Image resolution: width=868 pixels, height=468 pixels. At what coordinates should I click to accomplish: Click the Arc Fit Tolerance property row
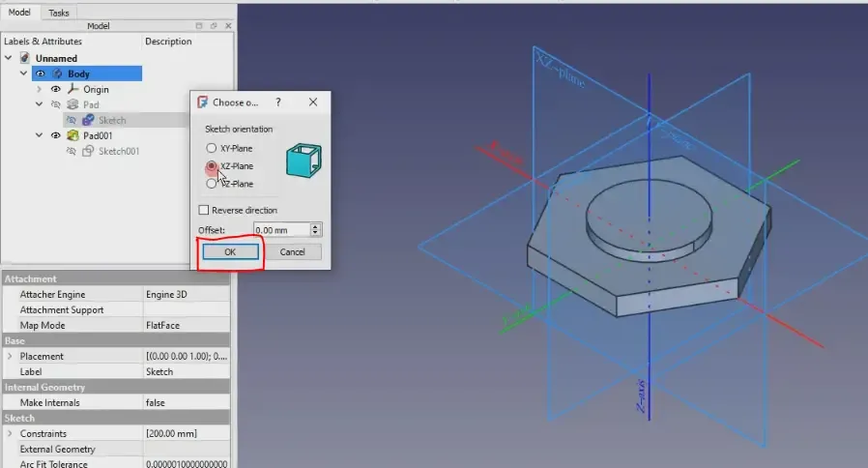click(116, 463)
